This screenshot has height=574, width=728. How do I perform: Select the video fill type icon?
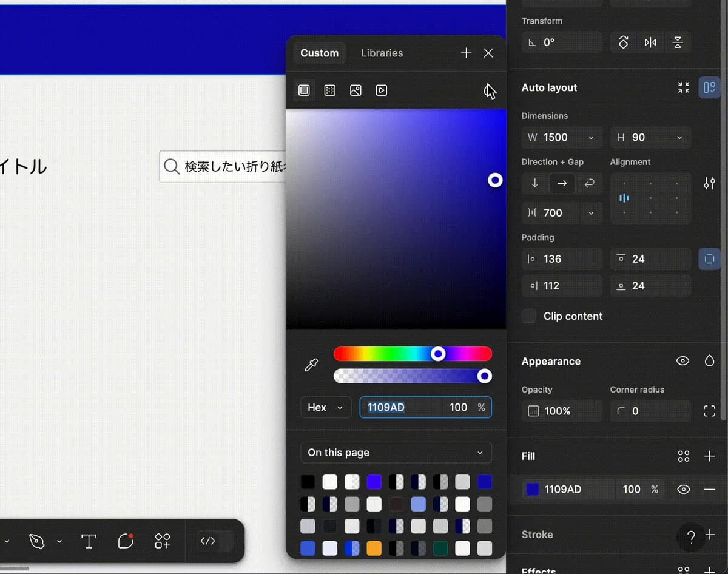382,90
